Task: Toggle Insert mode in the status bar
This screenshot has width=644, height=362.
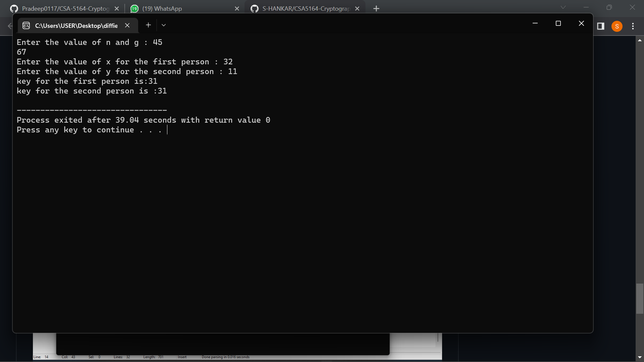Action: click(x=182, y=357)
